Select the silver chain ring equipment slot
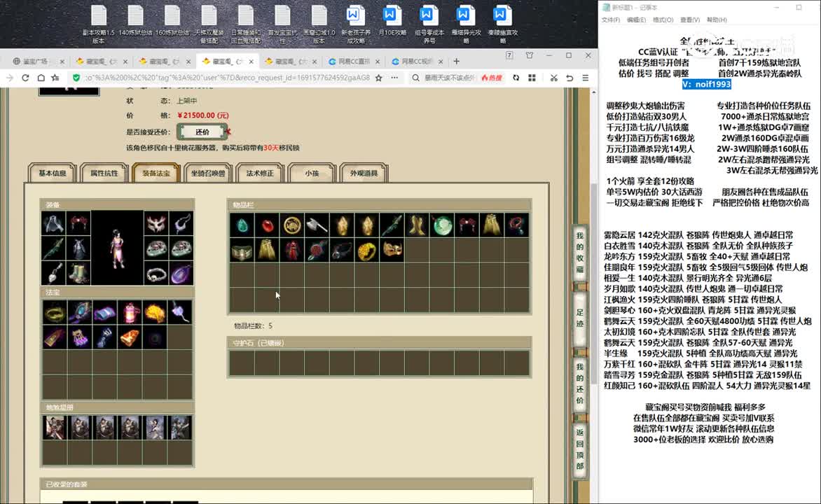The width and height of the screenshot is (821, 504). click(x=156, y=273)
